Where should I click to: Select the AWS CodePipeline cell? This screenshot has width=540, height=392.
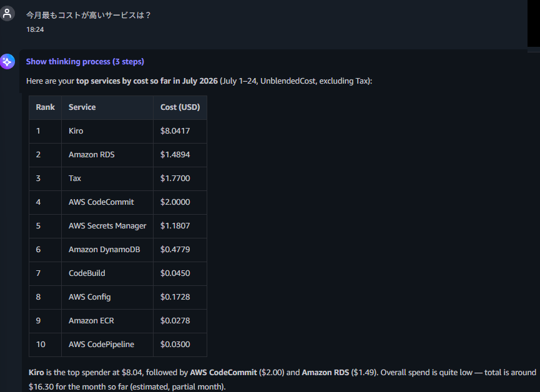(107, 345)
